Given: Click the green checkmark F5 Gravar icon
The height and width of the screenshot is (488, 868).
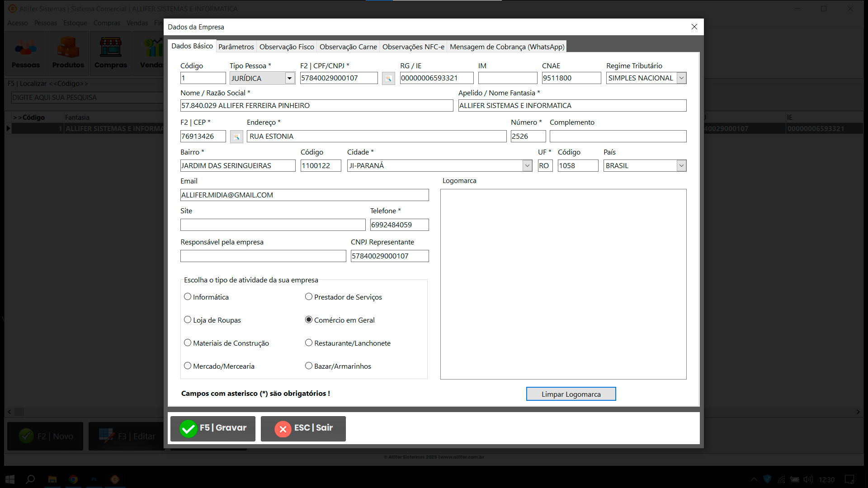Looking at the screenshot, I should pos(188,428).
